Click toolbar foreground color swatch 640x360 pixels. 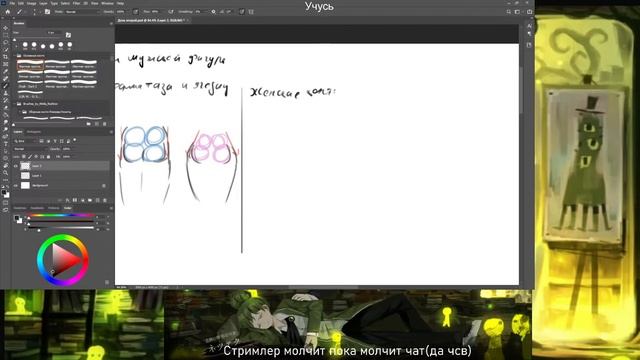tap(4, 192)
